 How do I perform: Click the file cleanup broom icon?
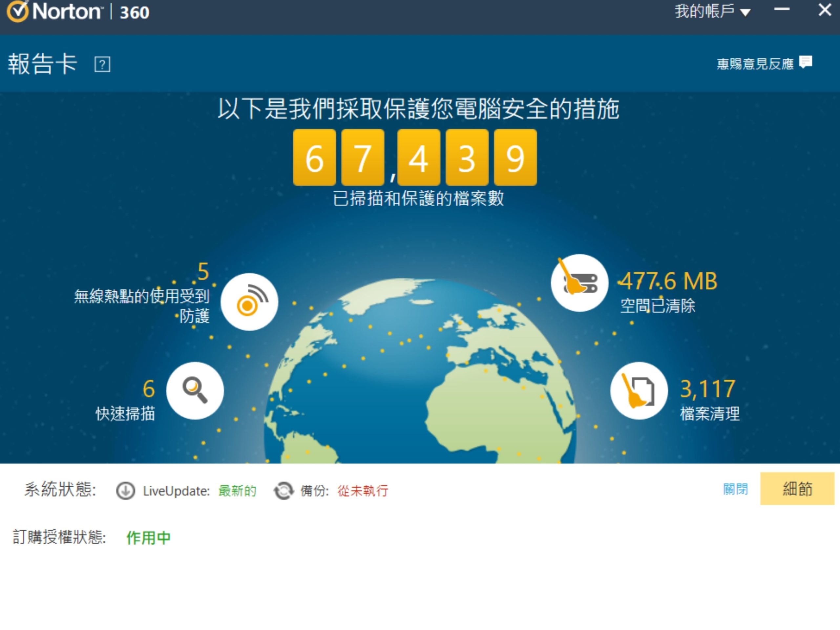[x=639, y=390]
